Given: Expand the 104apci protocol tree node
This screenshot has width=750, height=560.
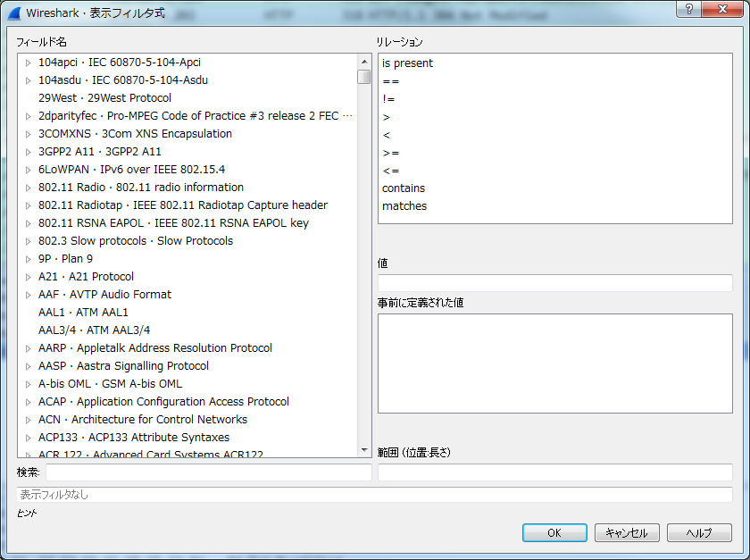Looking at the screenshot, I should [29, 63].
